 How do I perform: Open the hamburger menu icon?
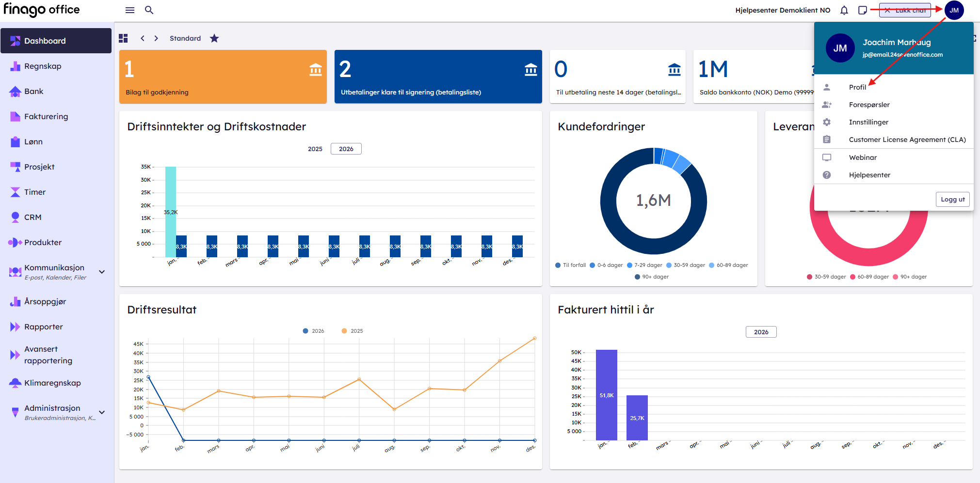pos(130,10)
